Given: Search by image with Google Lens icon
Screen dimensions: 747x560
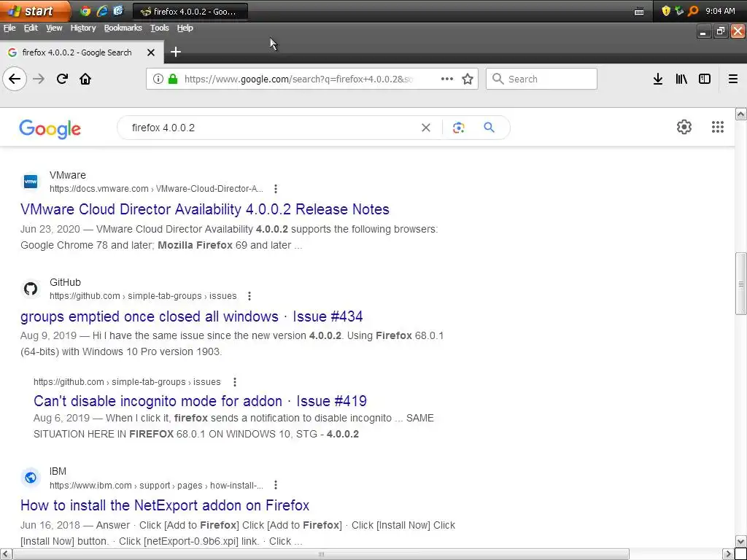Looking at the screenshot, I should point(458,128).
